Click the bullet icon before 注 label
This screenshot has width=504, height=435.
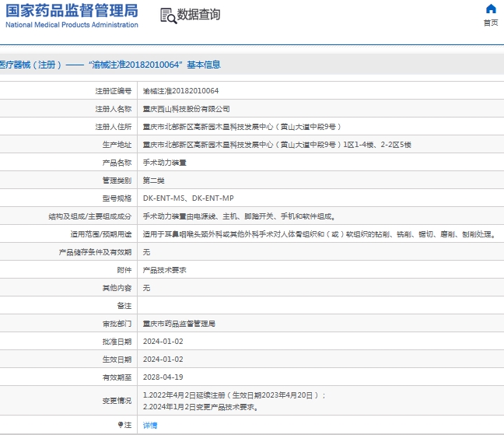tap(121, 425)
